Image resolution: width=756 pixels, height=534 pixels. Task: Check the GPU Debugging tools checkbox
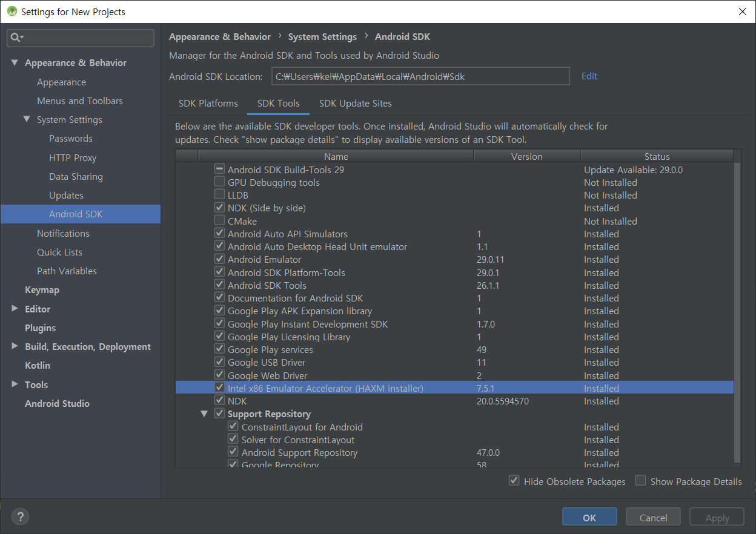click(220, 182)
